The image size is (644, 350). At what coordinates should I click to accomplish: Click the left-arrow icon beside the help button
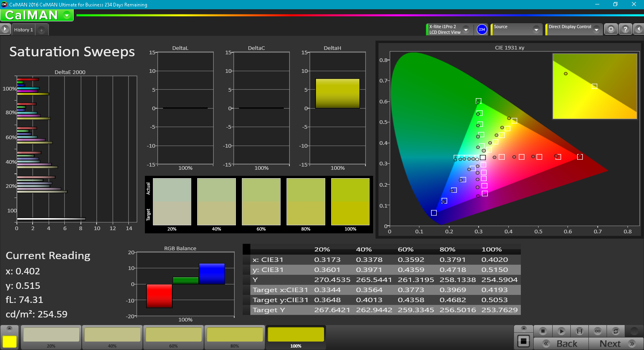tap(638, 29)
